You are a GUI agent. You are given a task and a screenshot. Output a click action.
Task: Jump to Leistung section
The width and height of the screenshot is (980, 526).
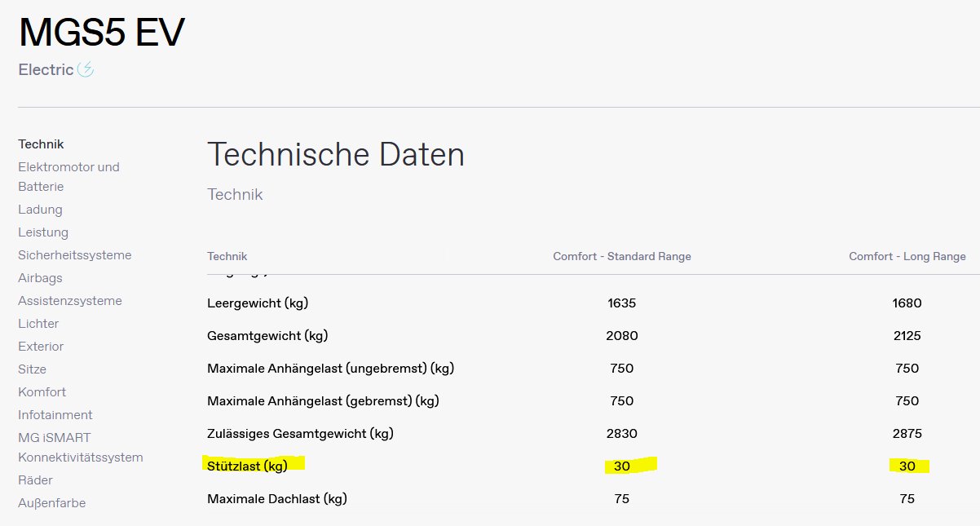tap(43, 232)
